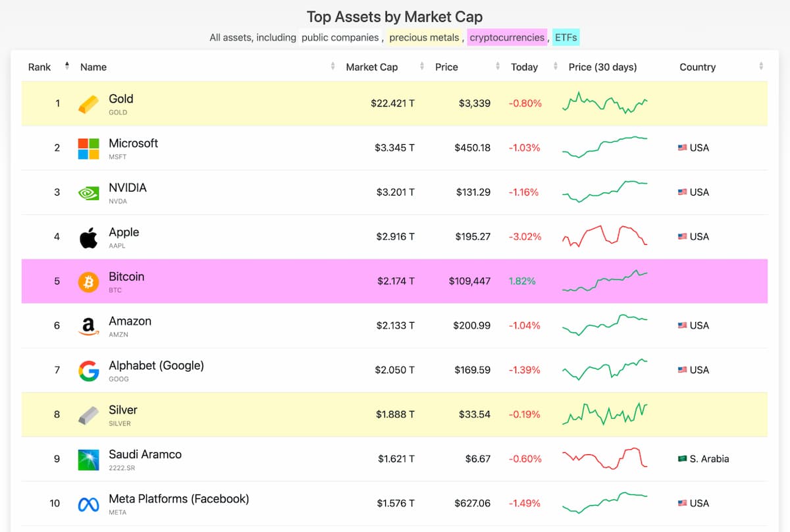
Task: View Silver 30-day price chart
Action: pyautogui.click(x=605, y=414)
